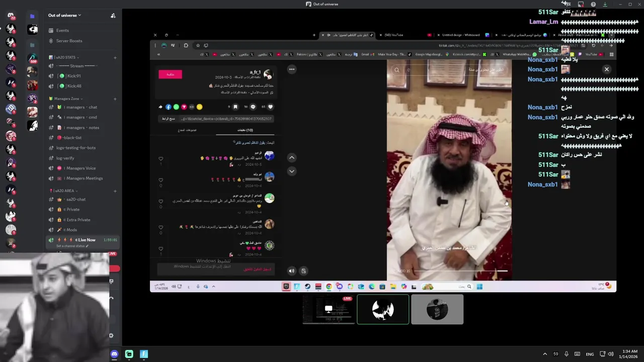Open the green app icon in Windows taskbar
The width and height of the screenshot is (644, 362).
click(129, 354)
